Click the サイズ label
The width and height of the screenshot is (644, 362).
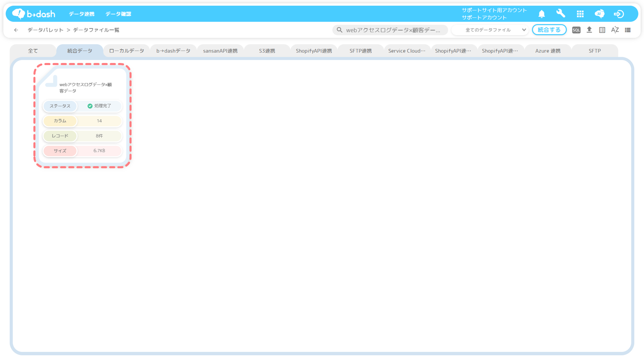pyautogui.click(x=60, y=151)
